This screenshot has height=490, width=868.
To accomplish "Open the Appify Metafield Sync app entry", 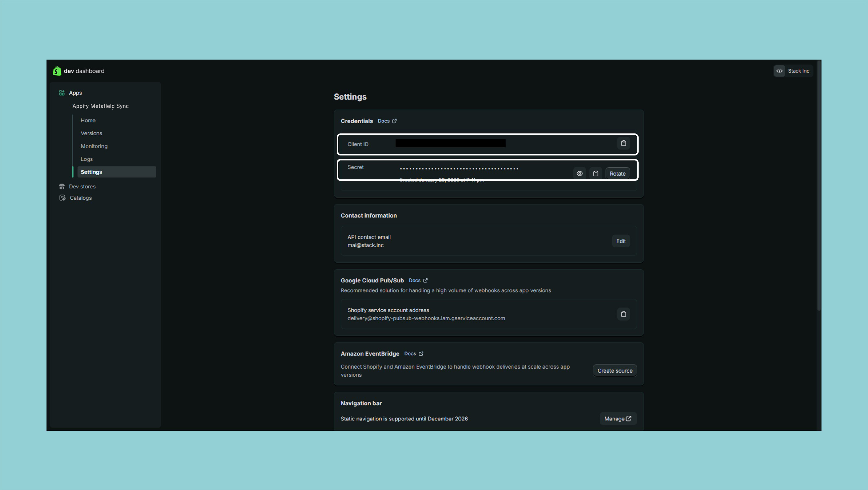I will (x=100, y=106).
